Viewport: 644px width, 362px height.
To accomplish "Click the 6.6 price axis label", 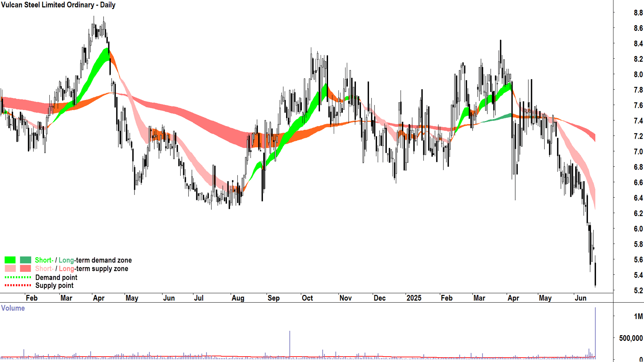I will pos(638,182).
